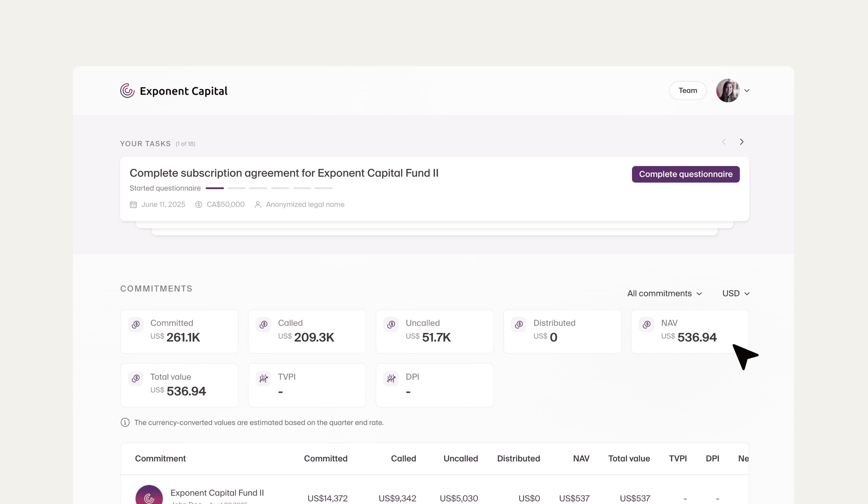The width and height of the screenshot is (868, 504).
Task: Click Complete questionnaire button
Action: pos(686,174)
